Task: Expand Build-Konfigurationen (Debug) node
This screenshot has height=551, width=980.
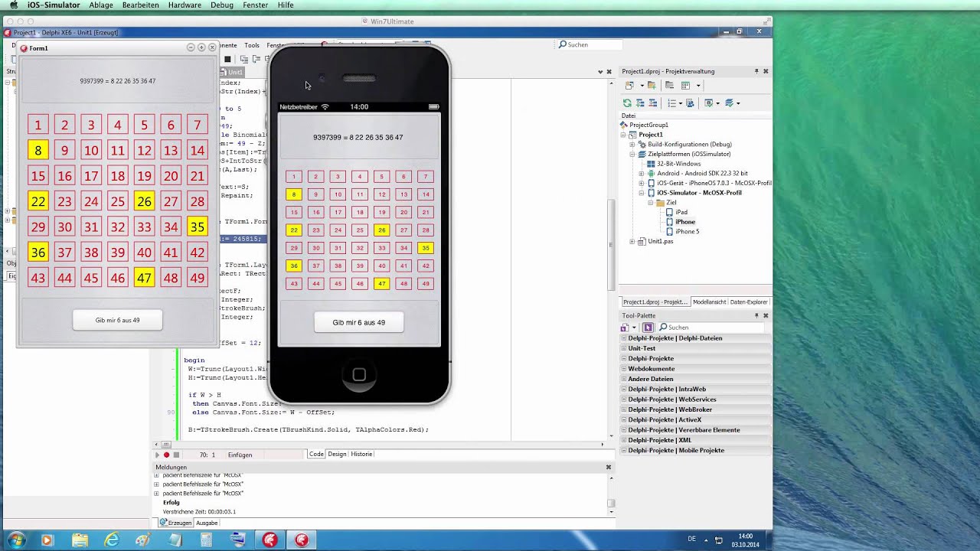Action: pyautogui.click(x=632, y=144)
